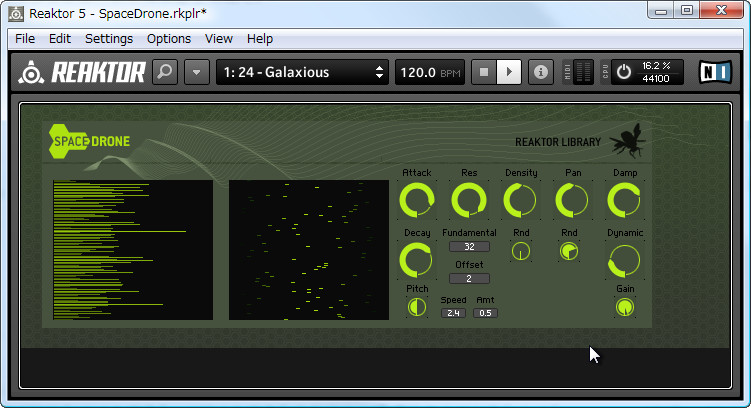Click the small Rnd knob under Density
This screenshot has width=751, height=408.
pos(521,251)
